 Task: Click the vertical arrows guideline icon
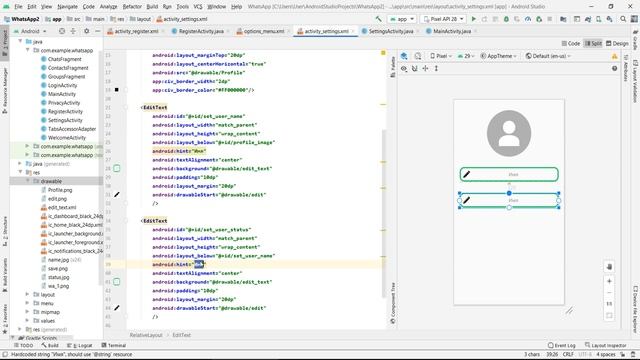[436, 69]
